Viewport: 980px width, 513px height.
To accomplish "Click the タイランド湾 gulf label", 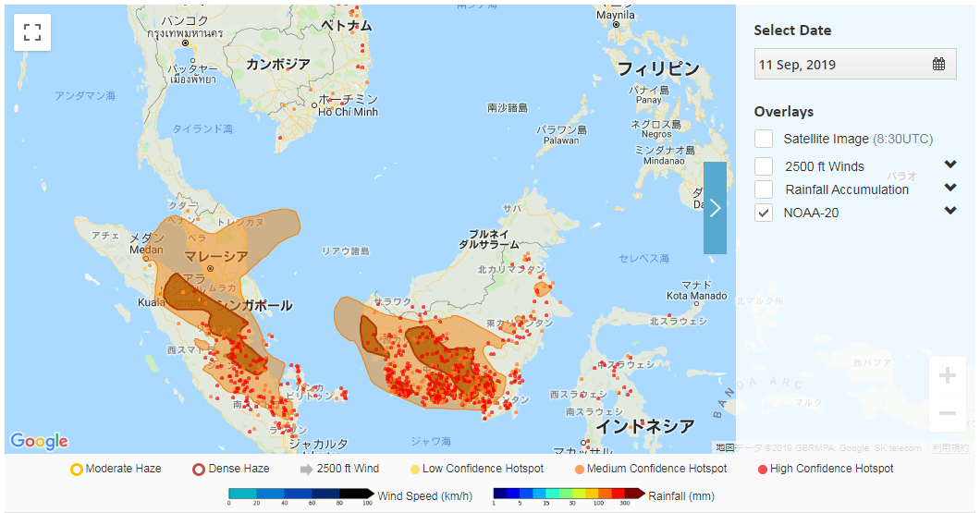I will point(202,128).
